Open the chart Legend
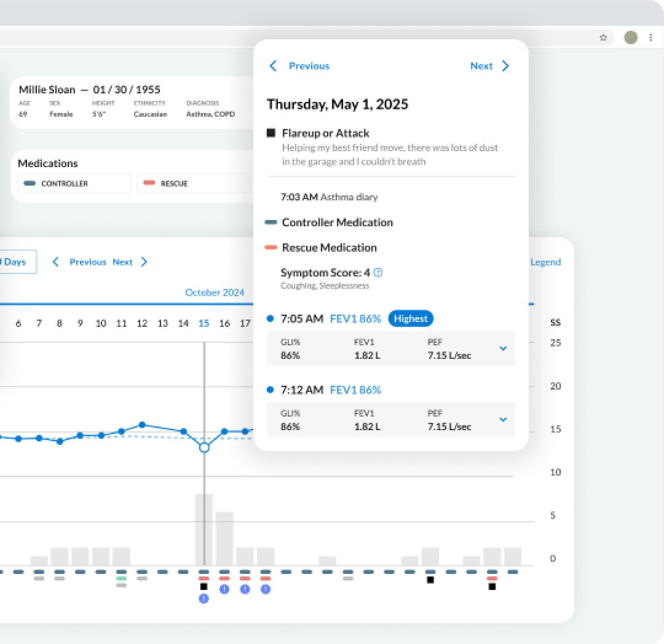Viewport: 664px width, 644px height. (545, 262)
